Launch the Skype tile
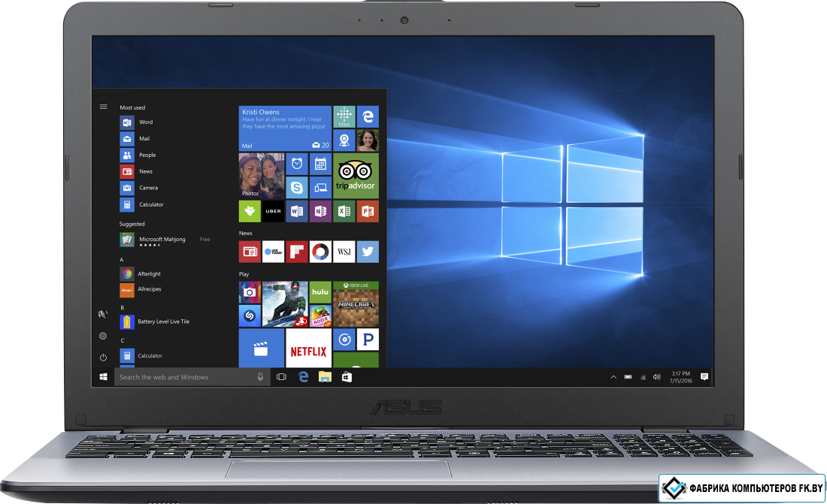 pos(297,187)
